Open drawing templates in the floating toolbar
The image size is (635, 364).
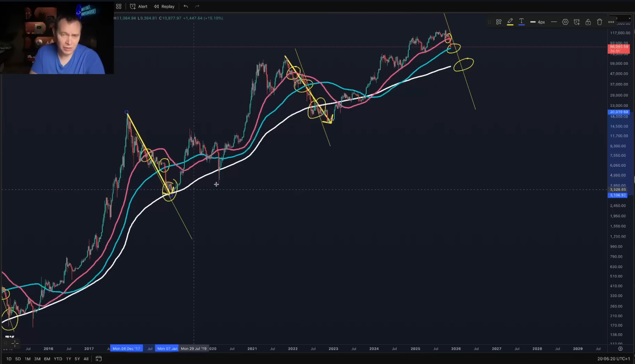pos(499,22)
